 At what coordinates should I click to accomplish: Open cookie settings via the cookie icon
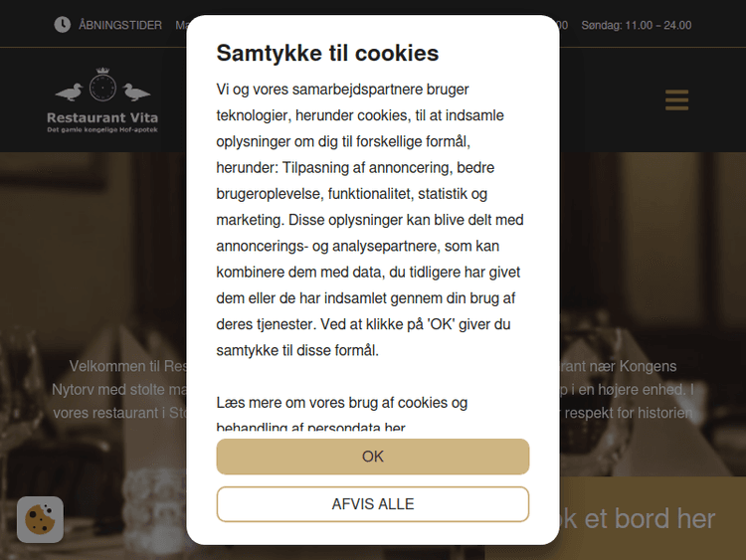click(x=40, y=519)
